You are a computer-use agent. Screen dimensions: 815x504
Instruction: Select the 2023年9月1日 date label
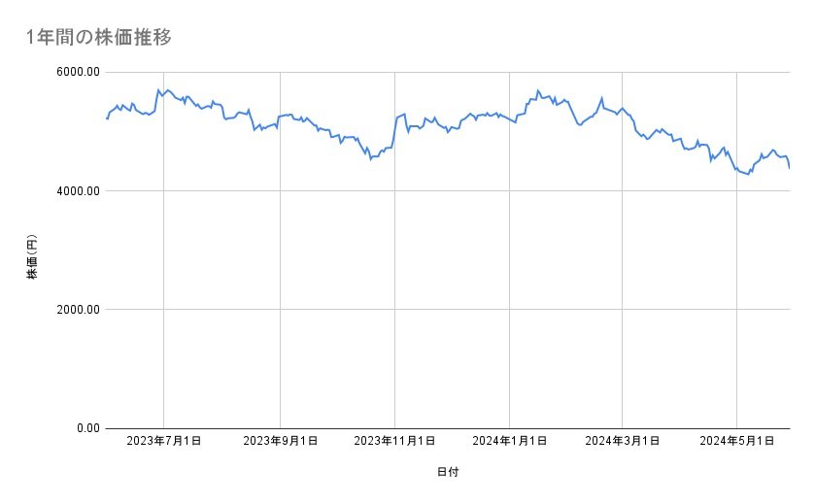tap(280, 441)
